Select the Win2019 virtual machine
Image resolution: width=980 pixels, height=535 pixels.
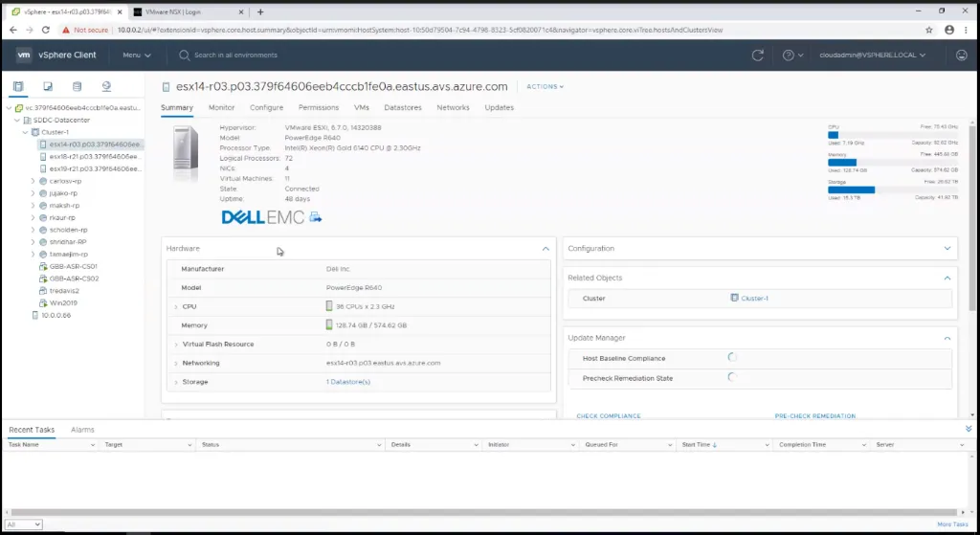[x=63, y=302]
